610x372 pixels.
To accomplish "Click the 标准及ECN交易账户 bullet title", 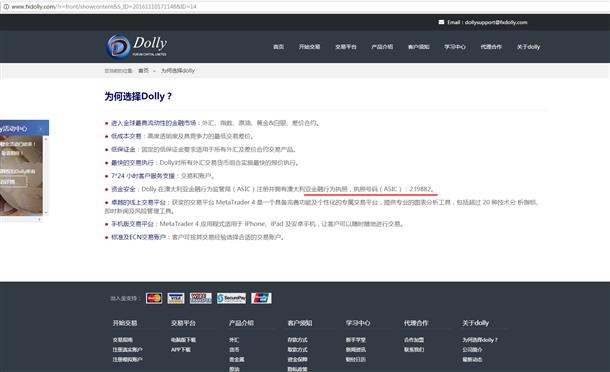I will coord(138,237).
